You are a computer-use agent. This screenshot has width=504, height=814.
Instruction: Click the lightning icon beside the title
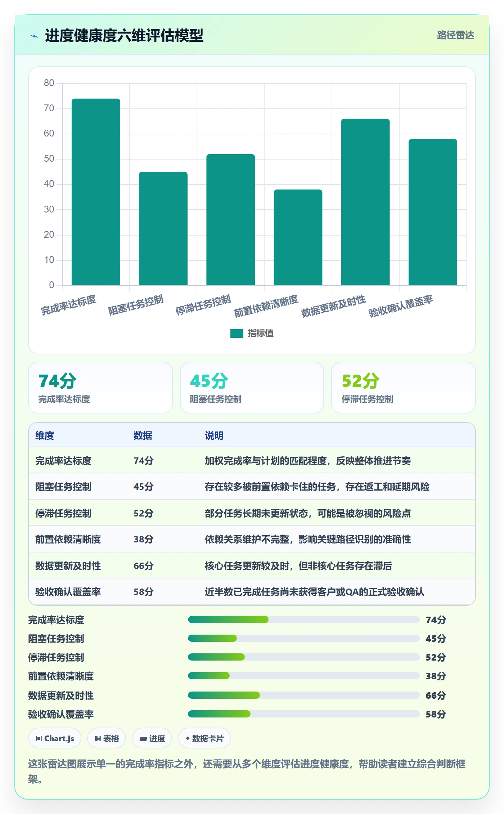pyautogui.click(x=34, y=36)
